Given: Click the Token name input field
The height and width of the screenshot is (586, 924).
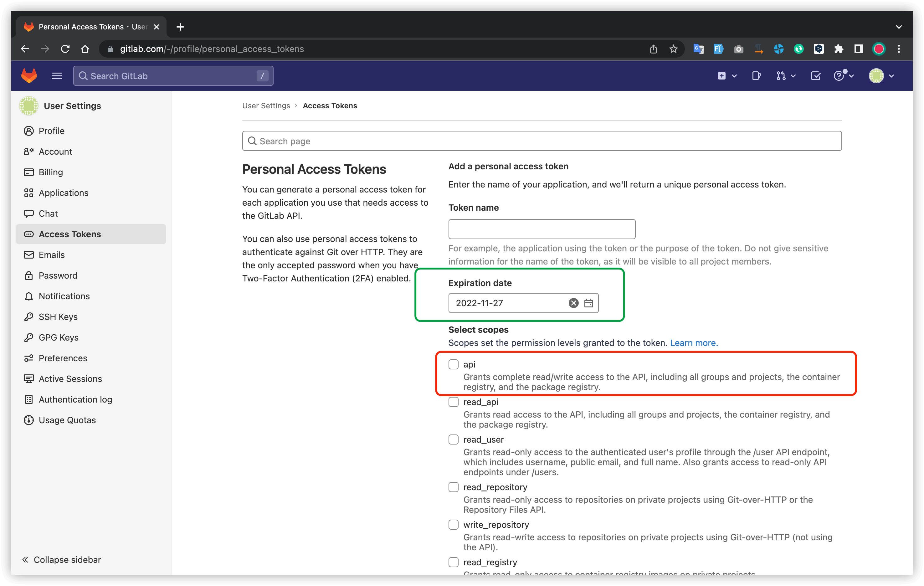Looking at the screenshot, I should pos(542,229).
